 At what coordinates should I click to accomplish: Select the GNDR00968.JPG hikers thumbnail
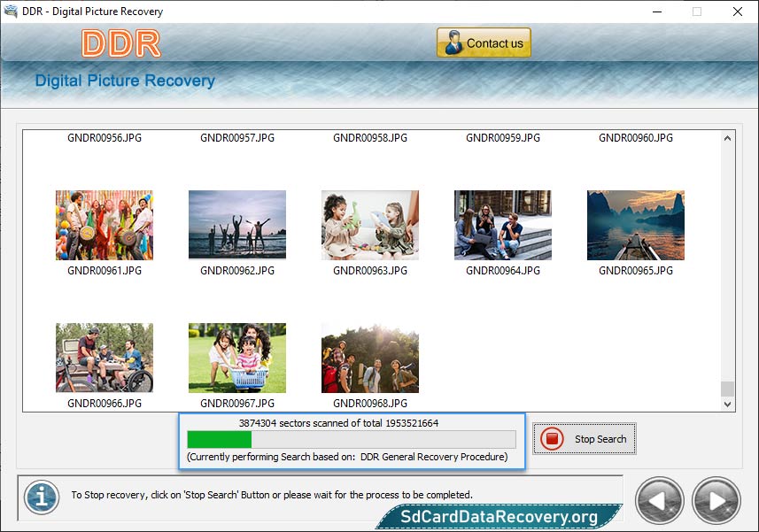370,358
